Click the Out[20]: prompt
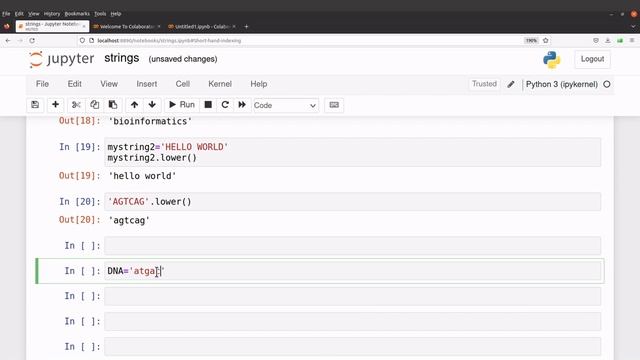This screenshot has width=640, height=360. coord(80,220)
